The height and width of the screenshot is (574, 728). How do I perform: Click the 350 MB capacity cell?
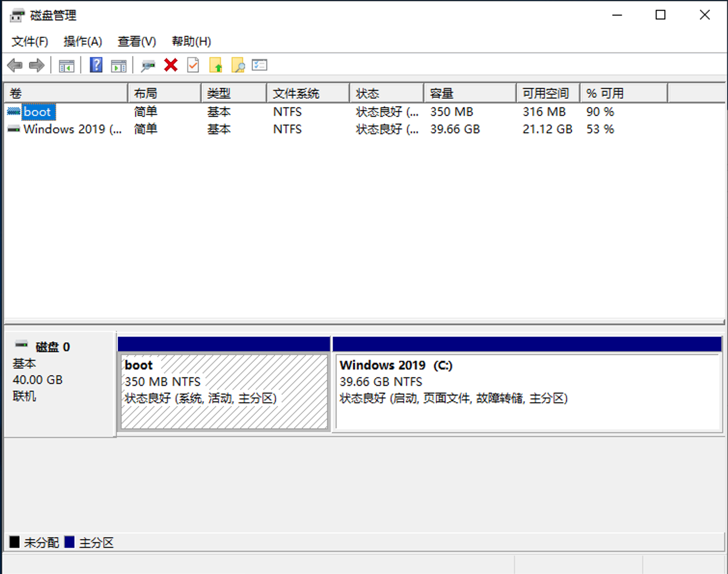coord(452,112)
